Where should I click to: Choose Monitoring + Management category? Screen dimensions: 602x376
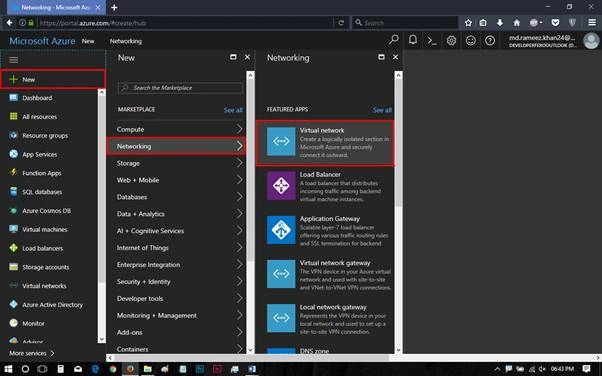[176, 315]
